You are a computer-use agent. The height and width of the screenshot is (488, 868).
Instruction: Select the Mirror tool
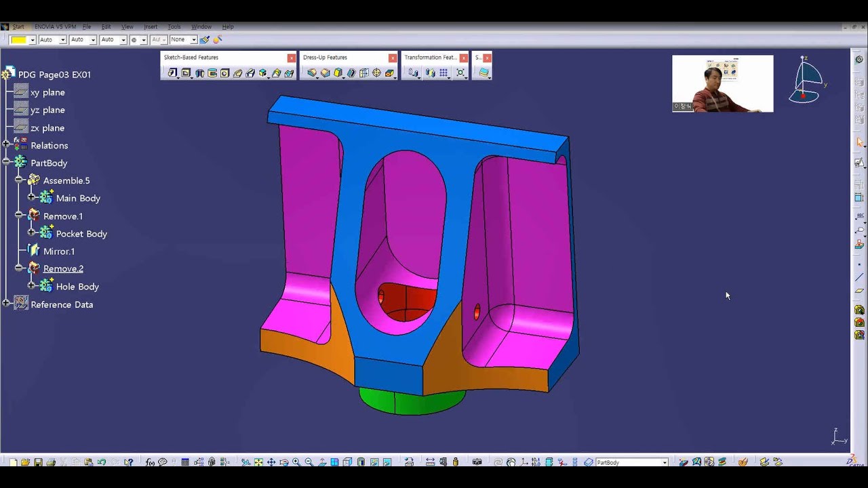[x=430, y=73]
